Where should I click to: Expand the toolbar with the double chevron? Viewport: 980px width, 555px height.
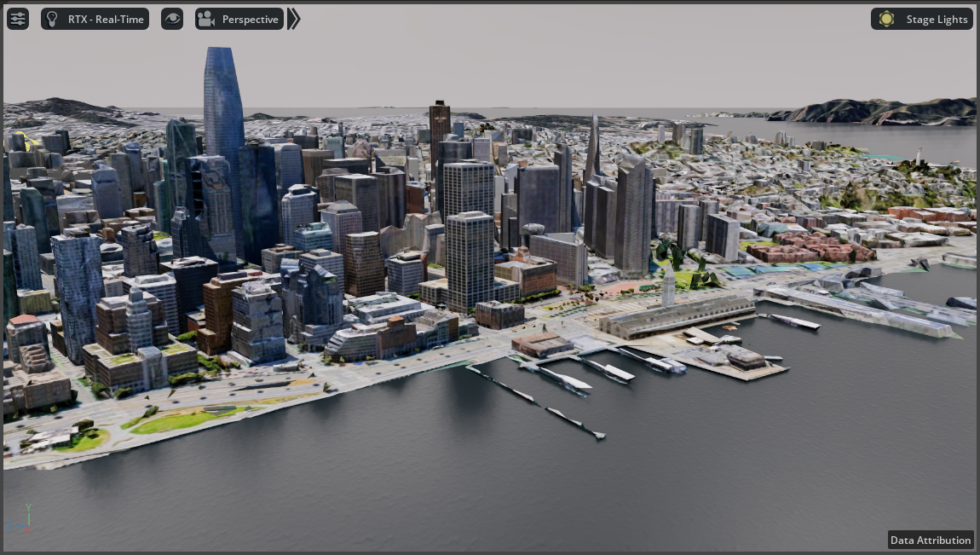pyautogui.click(x=293, y=18)
